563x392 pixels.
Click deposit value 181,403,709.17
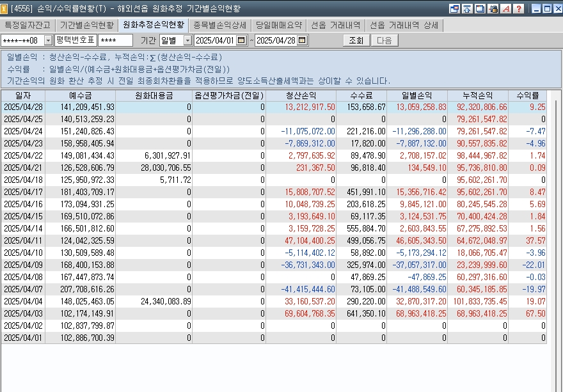pyautogui.click(x=80, y=192)
